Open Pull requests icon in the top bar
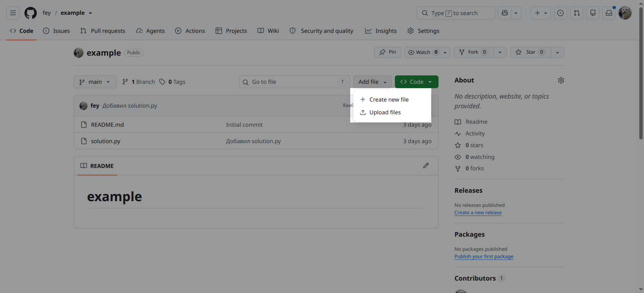This screenshot has width=644, height=293. coord(577,13)
